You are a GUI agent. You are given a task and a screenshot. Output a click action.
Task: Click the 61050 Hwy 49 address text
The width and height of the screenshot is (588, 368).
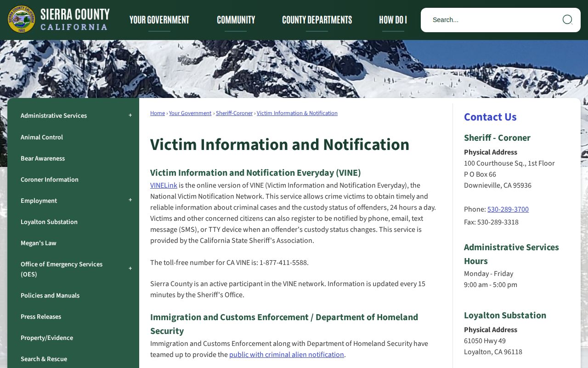(485, 341)
